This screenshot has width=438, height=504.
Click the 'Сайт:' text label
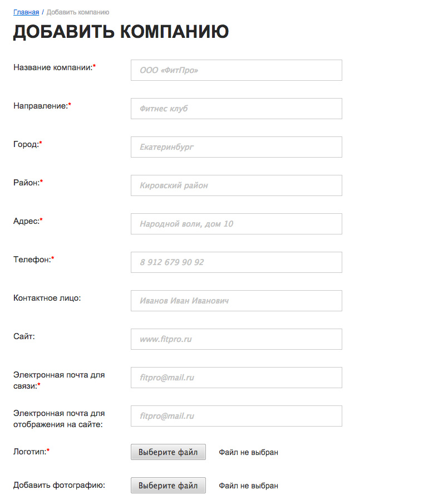pyautogui.click(x=24, y=336)
